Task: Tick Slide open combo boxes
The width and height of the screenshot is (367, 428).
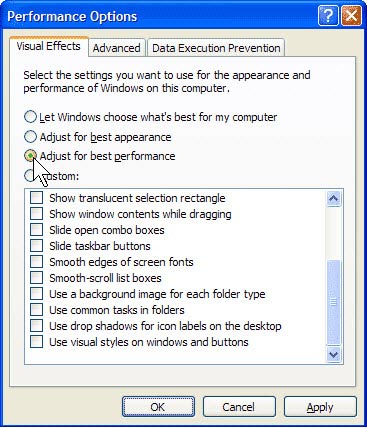Action: [x=36, y=229]
